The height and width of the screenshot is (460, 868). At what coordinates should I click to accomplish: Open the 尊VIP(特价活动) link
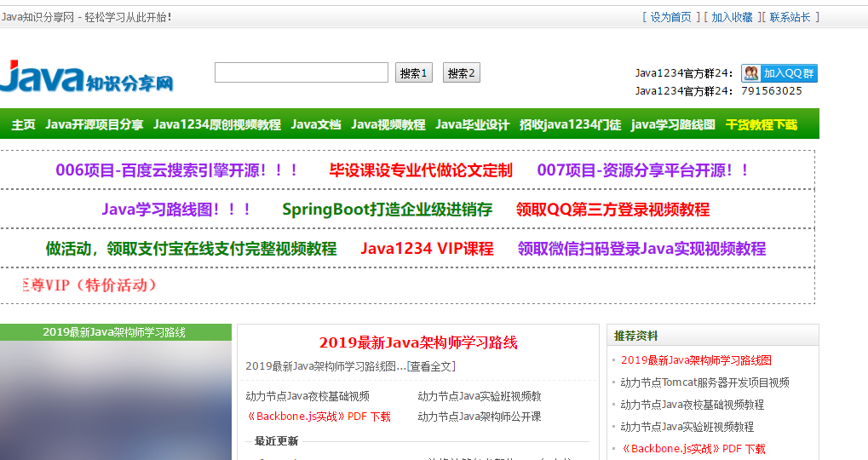pos(89,285)
